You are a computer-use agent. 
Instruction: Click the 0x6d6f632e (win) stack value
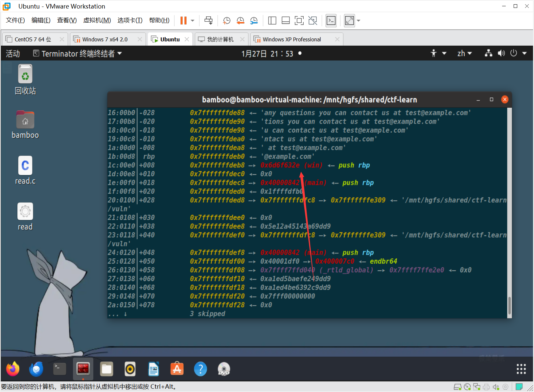click(291, 165)
